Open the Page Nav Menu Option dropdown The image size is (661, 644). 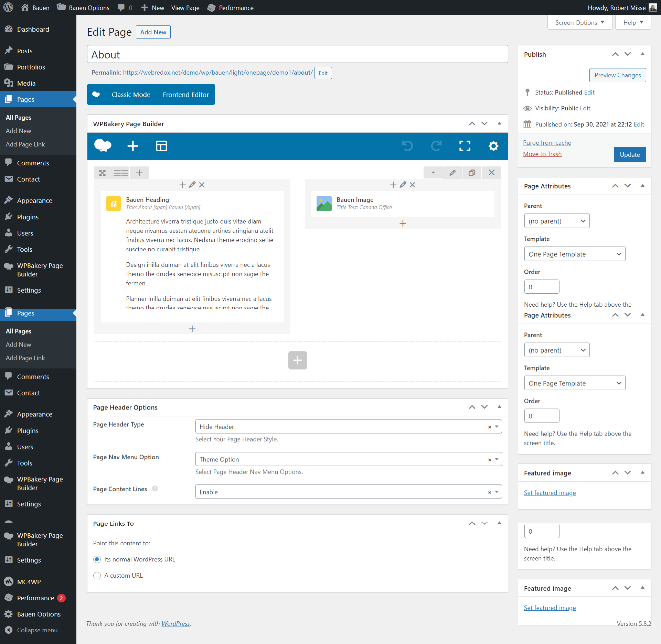(348, 459)
